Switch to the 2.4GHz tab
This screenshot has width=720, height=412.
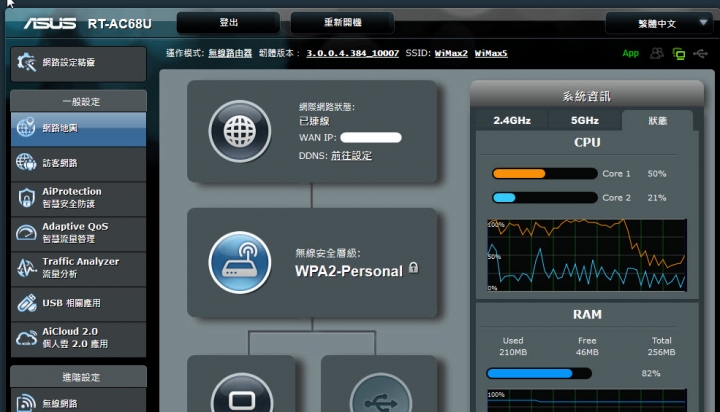512,120
